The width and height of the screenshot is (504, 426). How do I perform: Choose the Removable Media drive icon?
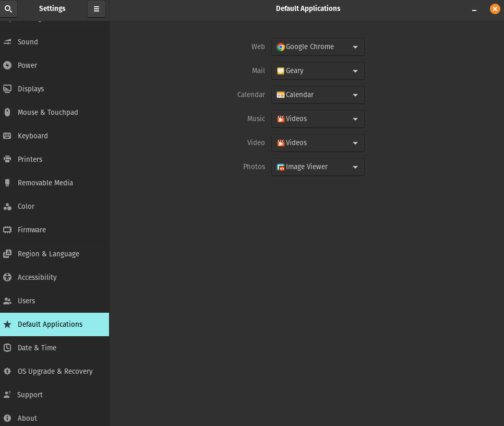click(7, 183)
